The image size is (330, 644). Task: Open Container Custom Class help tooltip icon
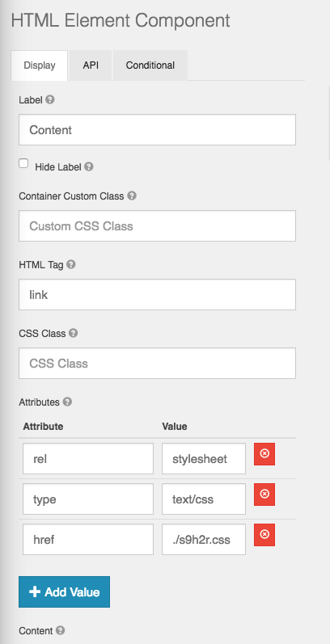click(132, 196)
